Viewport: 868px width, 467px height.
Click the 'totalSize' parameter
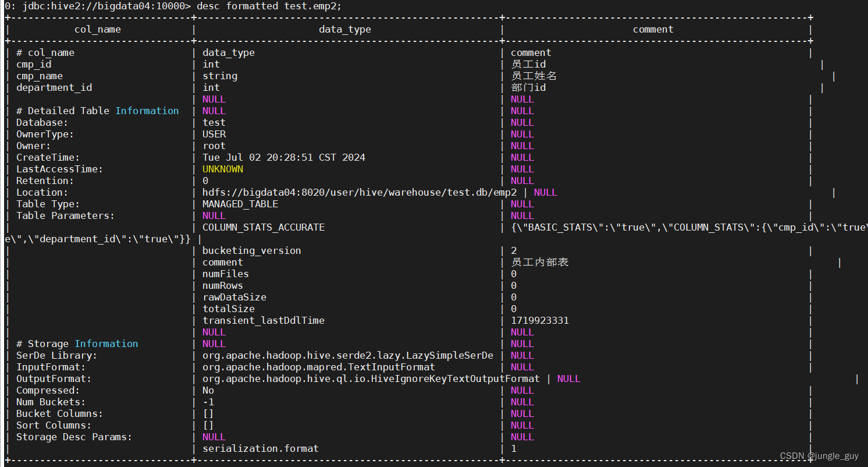[x=229, y=309]
